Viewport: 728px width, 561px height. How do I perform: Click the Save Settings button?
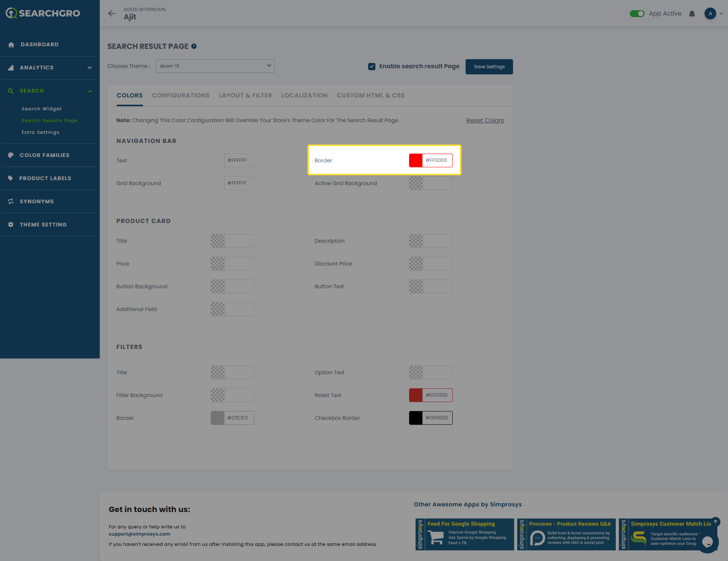pos(489,67)
